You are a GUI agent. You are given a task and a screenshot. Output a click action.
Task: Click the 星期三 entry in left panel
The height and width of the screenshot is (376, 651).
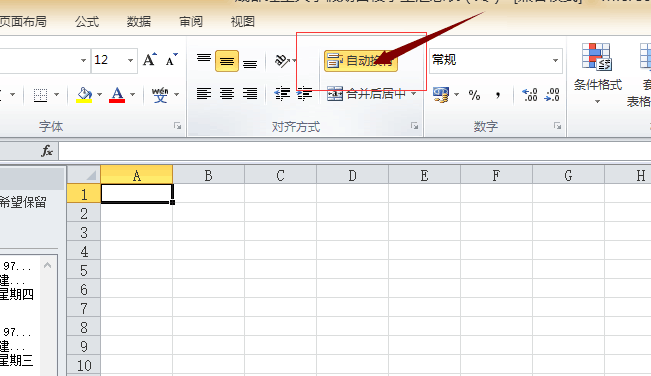coord(17,360)
